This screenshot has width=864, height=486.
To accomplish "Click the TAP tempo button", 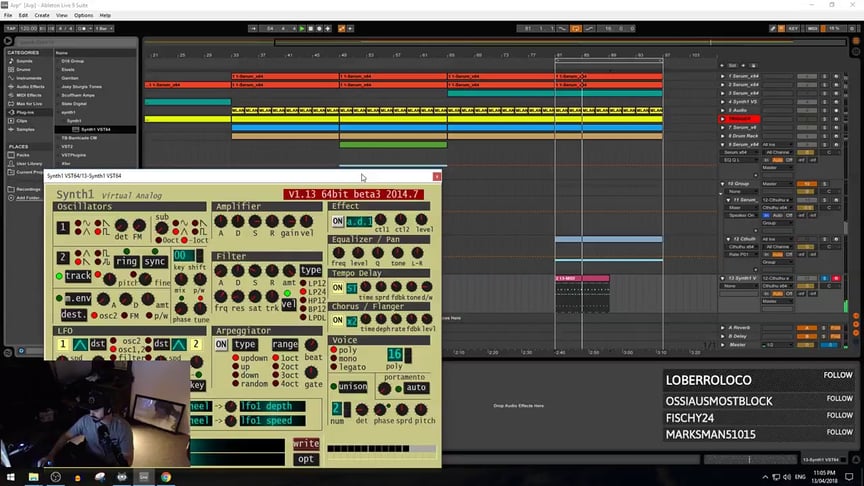I will tap(11, 29).
